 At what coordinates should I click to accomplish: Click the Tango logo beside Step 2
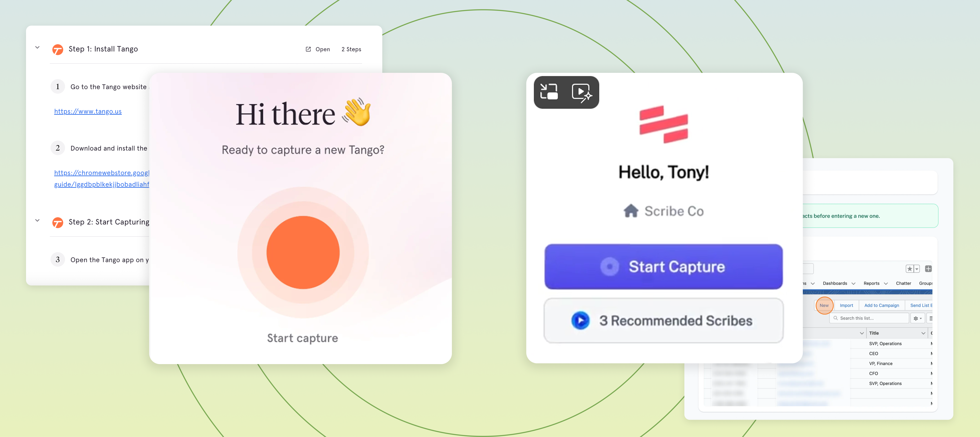57,222
